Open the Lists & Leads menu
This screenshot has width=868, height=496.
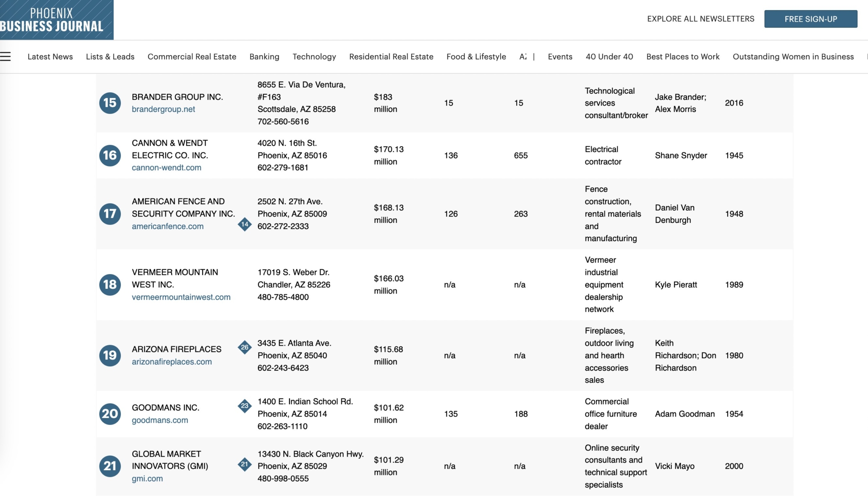tap(110, 57)
